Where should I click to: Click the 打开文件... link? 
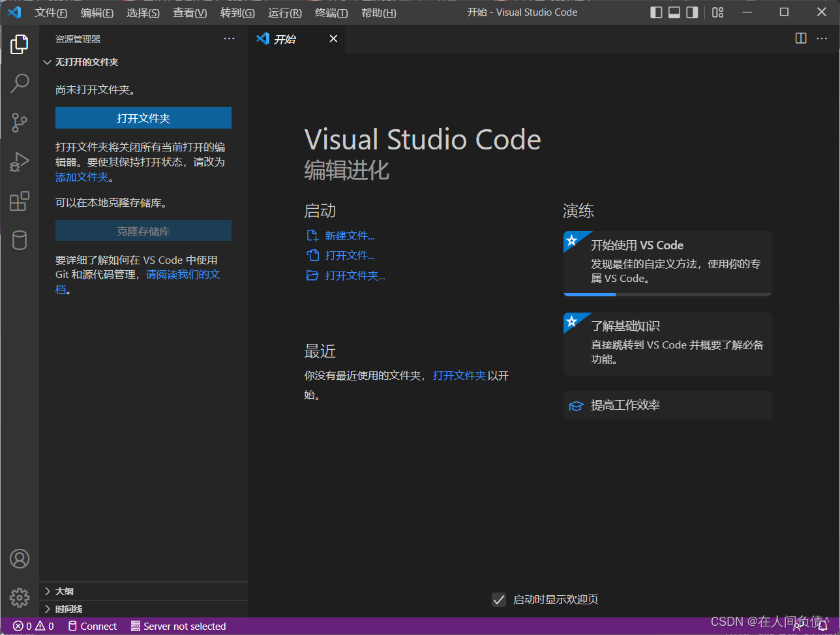pos(350,255)
